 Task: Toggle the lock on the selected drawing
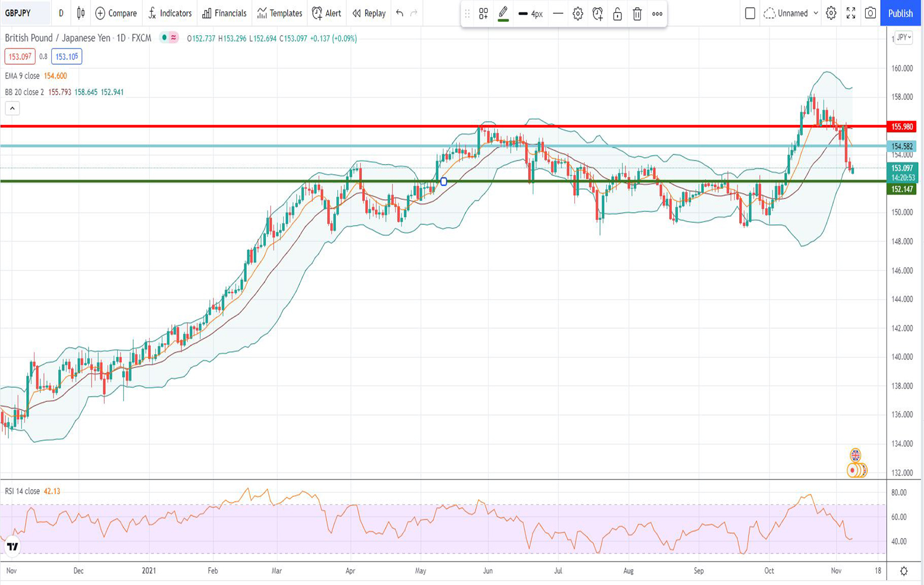point(617,14)
